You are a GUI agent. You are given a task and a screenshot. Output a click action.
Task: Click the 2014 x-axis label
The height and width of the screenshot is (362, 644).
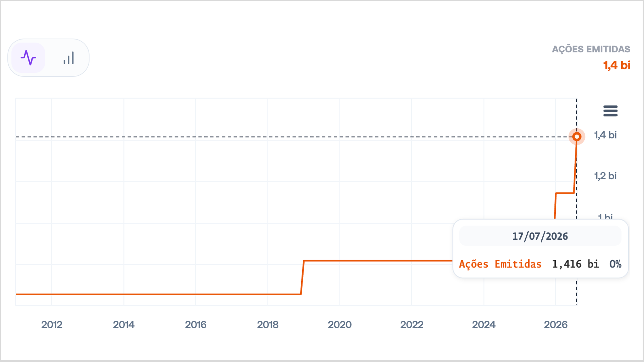point(124,324)
